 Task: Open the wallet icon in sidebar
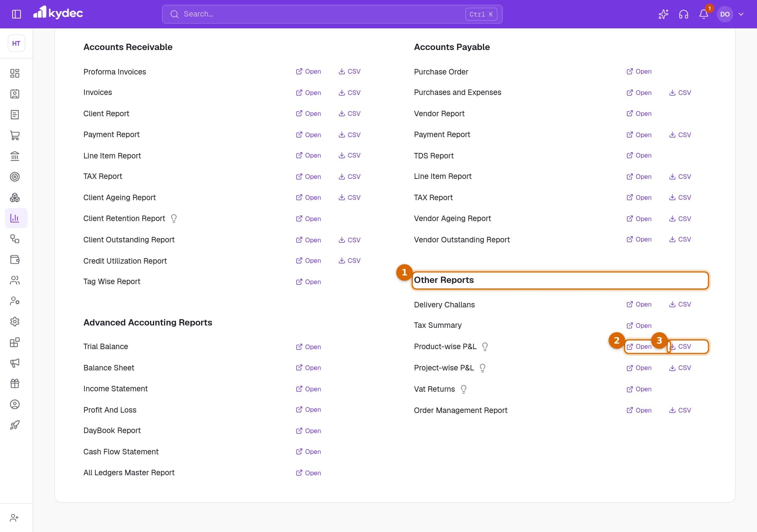(15, 259)
